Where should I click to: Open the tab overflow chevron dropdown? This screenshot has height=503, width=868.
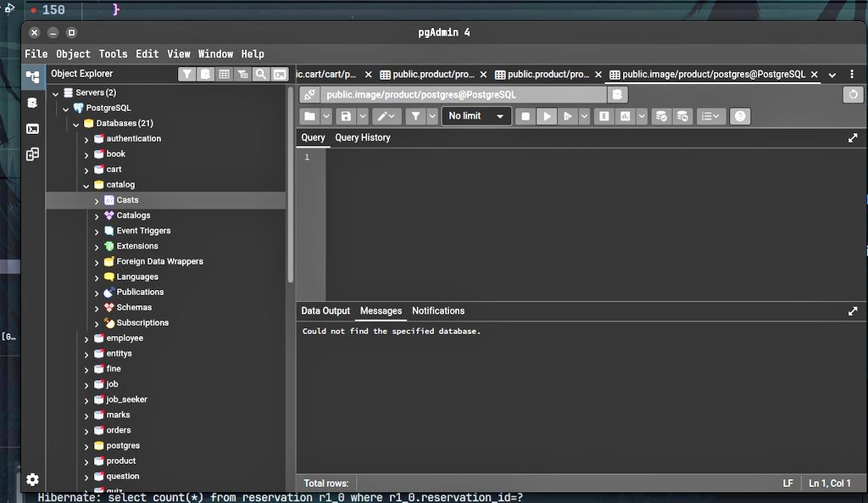click(832, 75)
